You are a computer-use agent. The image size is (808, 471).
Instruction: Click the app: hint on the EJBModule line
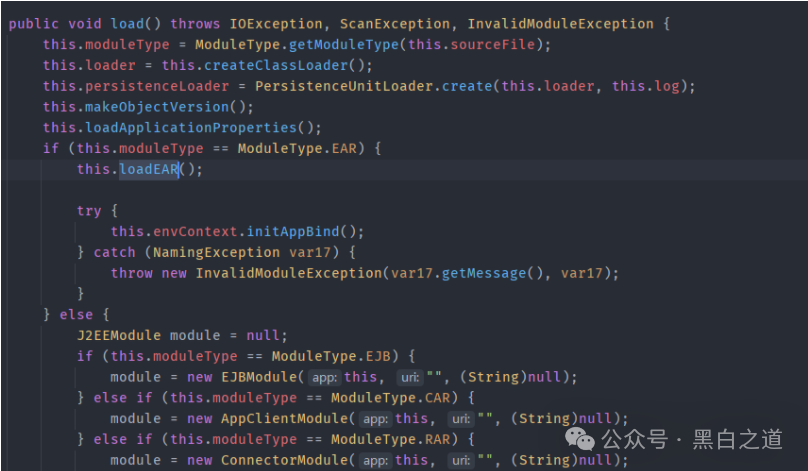325,377
